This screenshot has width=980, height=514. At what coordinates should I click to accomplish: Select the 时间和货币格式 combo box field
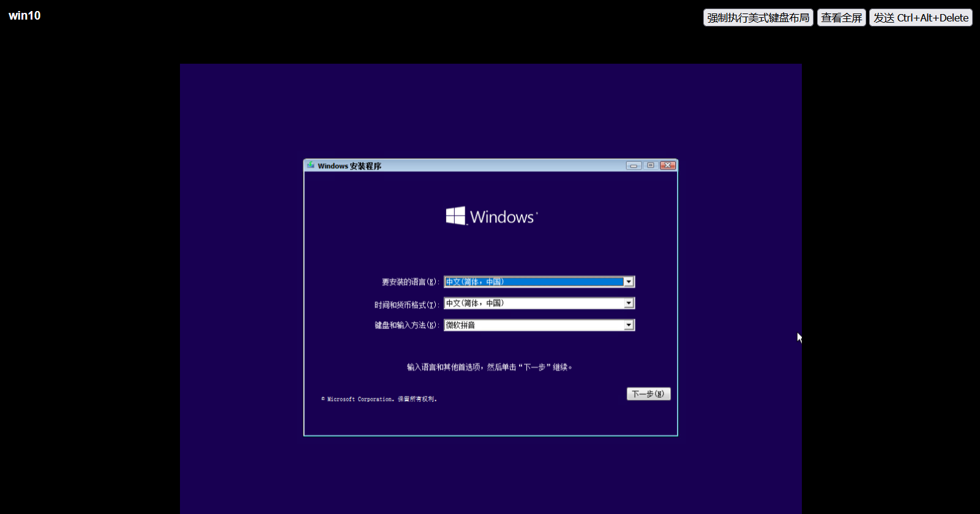(x=539, y=303)
